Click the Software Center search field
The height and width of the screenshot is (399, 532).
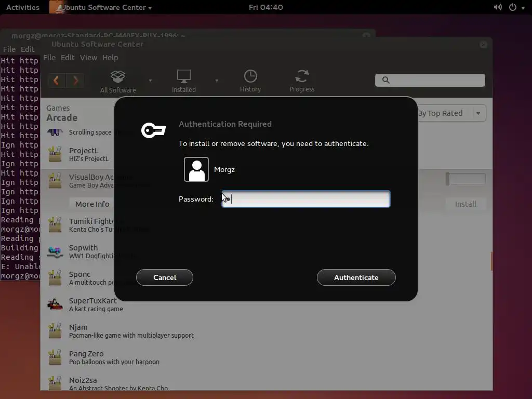pos(430,80)
